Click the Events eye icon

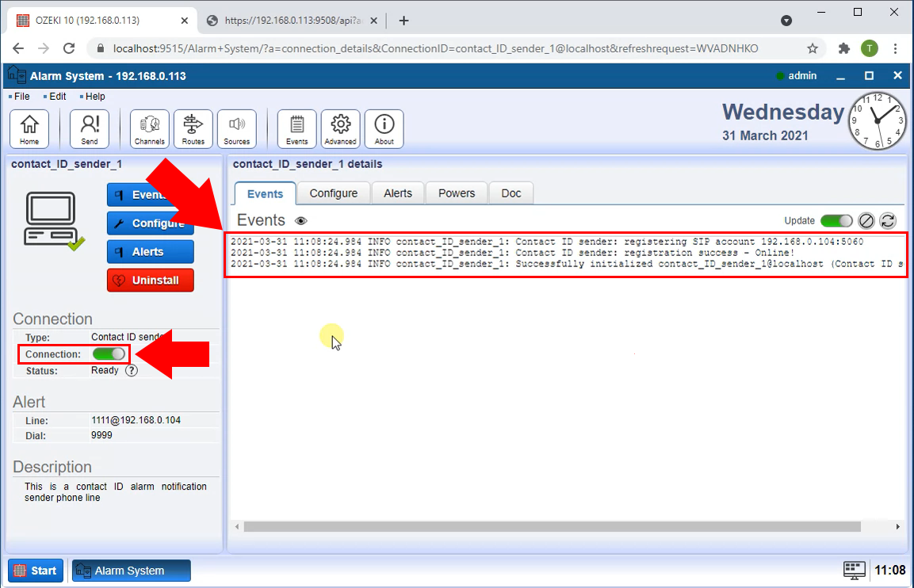[x=300, y=221]
